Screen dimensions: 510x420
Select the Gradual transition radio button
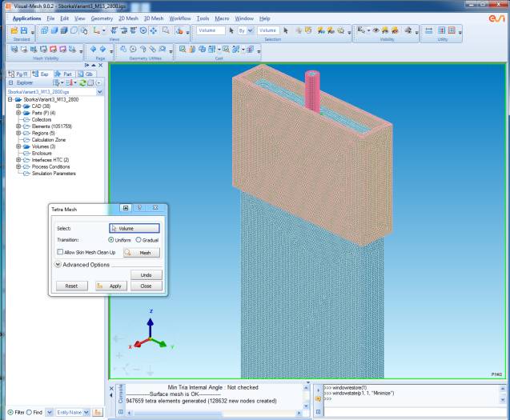point(138,239)
